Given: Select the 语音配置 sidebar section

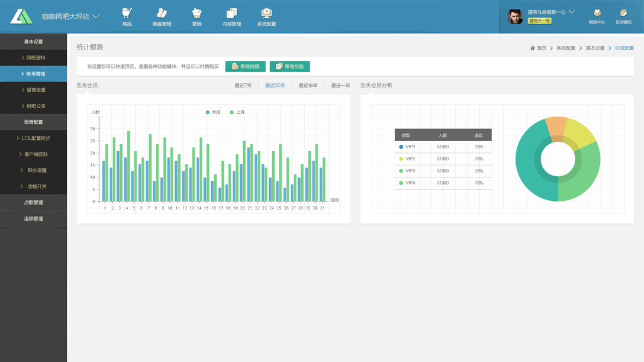Looking at the screenshot, I should [x=33, y=122].
